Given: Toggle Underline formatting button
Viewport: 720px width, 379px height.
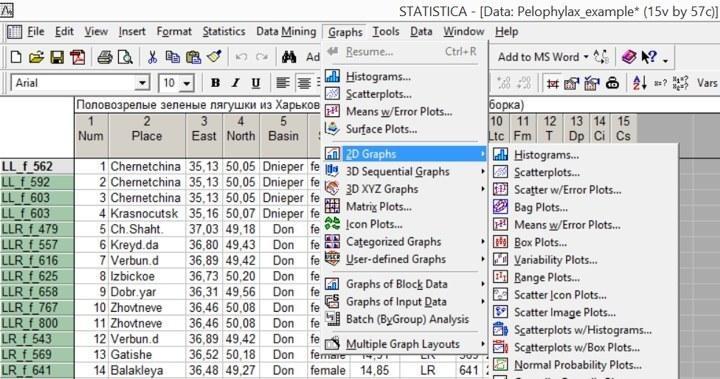Looking at the screenshot, I should pyautogui.click(x=256, y=83).
